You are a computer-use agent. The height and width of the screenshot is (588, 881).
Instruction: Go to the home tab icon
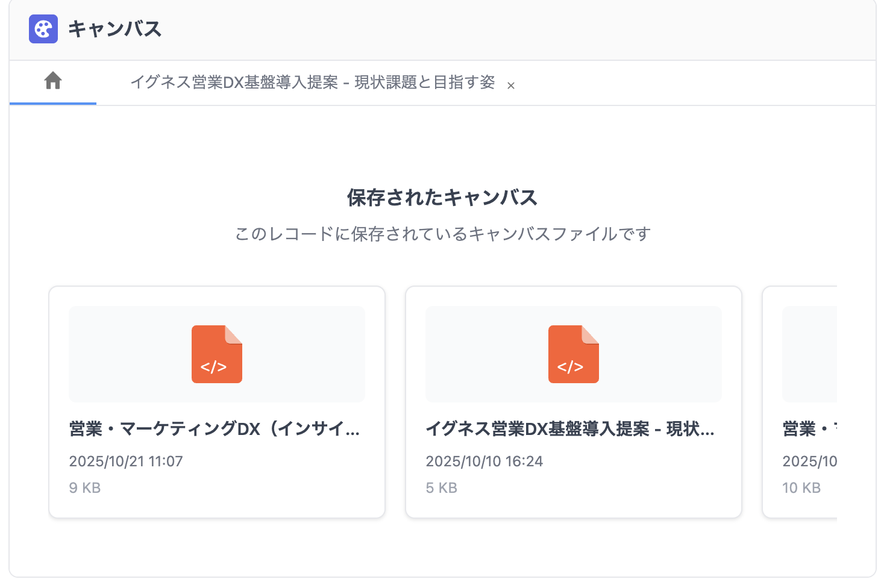click(x=53, y=81)
